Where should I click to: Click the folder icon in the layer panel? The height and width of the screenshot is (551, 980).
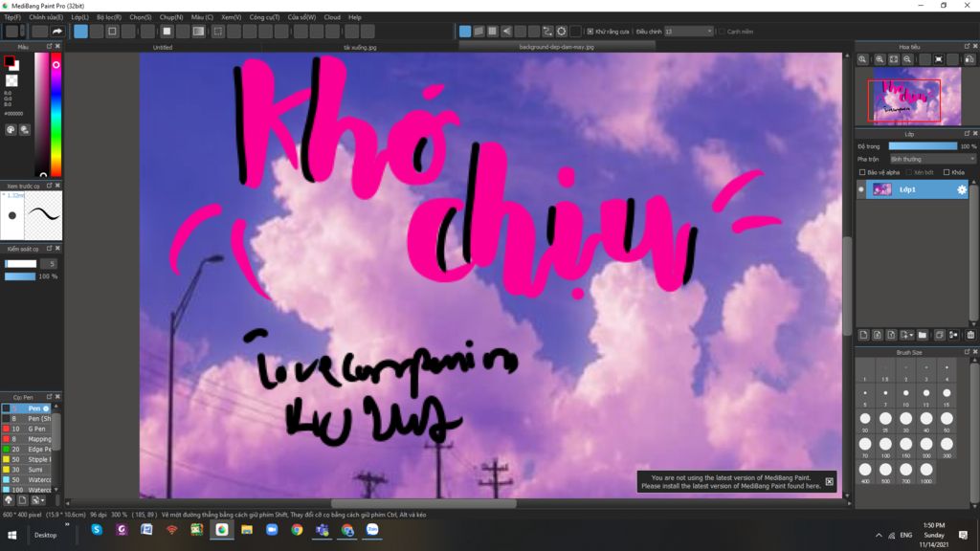tap(922, 336)
